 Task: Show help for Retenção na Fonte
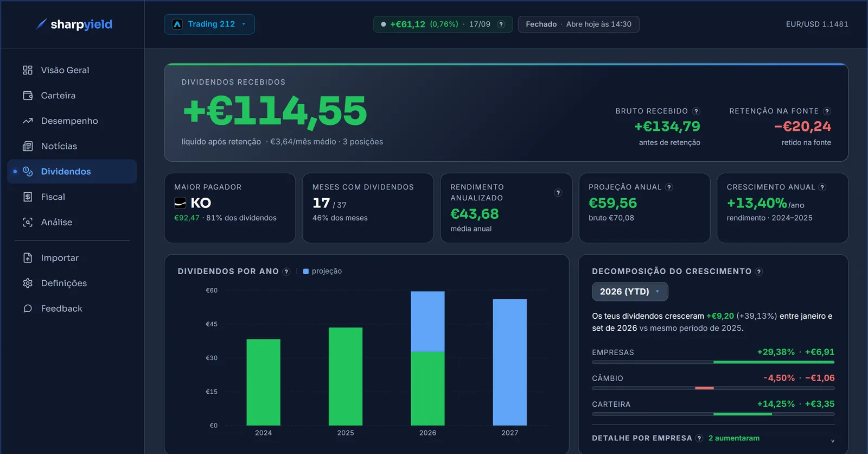[827, 111]
